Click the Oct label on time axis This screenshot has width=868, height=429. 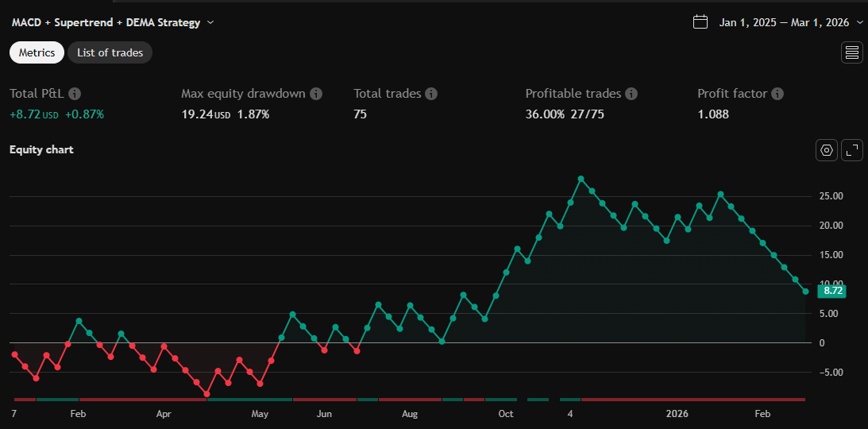click(506, 414)
